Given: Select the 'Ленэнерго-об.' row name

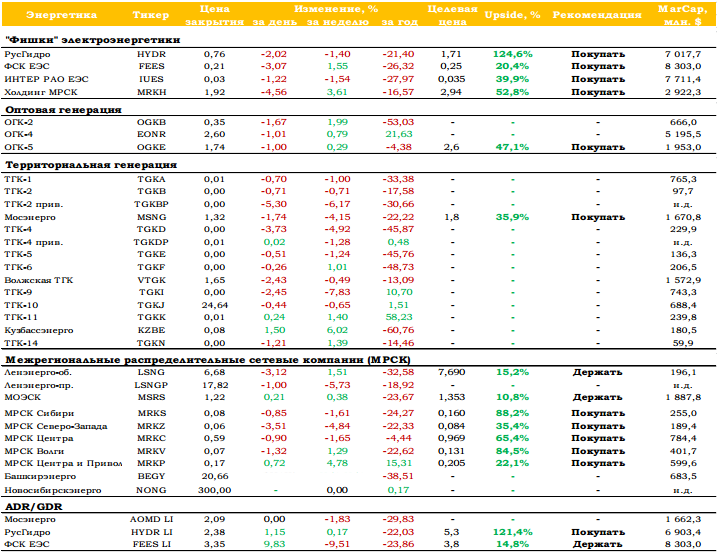Looking at the screenshot, I should pos(38,372).
